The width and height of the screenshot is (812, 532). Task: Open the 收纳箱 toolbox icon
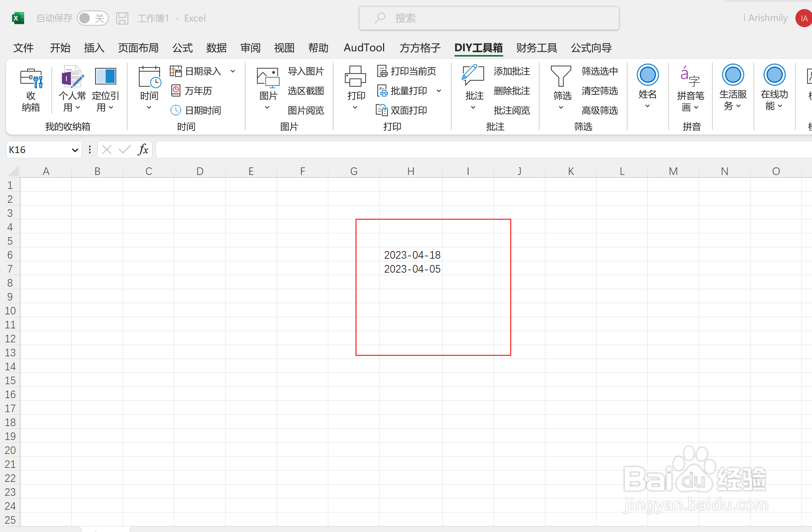[x=31, y=78]
